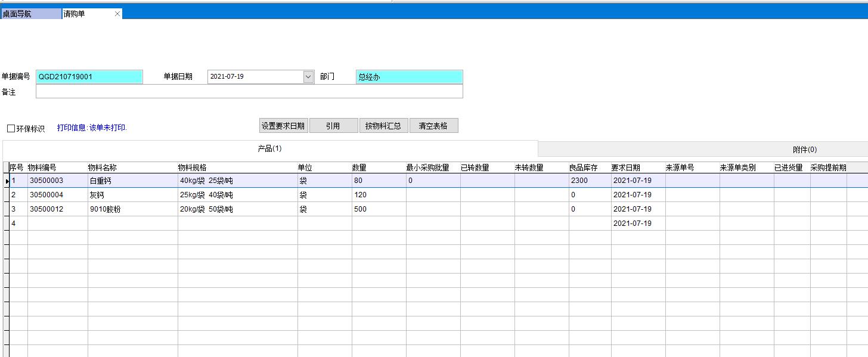
Task: Click the 部门 field showing 总经办
Action: click(x=409, y=77)
